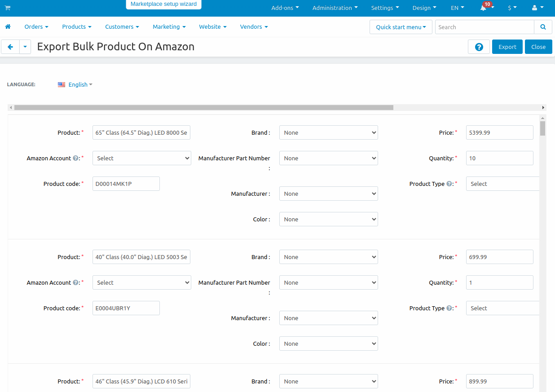Open the Add-ons menu

285,8
